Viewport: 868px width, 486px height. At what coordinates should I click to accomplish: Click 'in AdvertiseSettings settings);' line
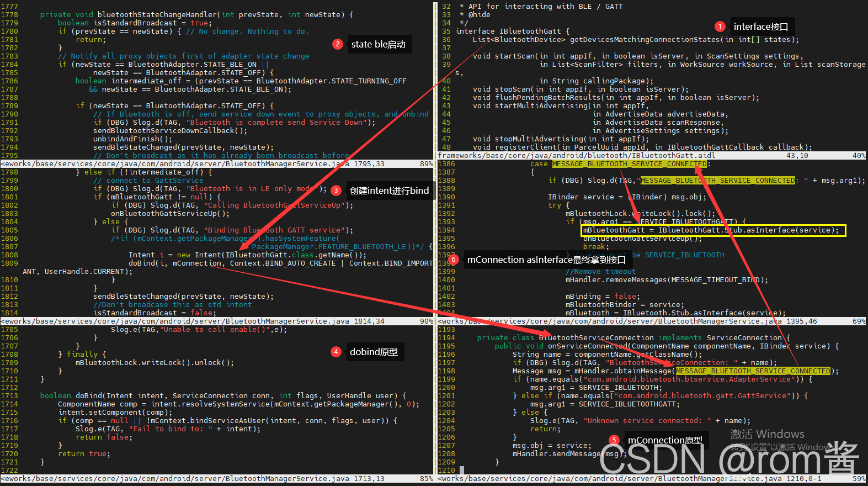tap(660, 131)
